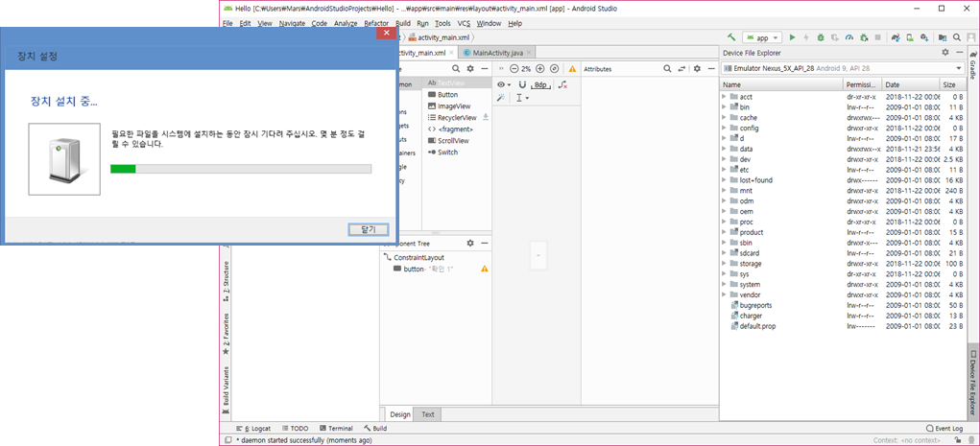Show layout warnings and errors icon
The height and width of the screenshot is (446, 980).
point(572,69)
